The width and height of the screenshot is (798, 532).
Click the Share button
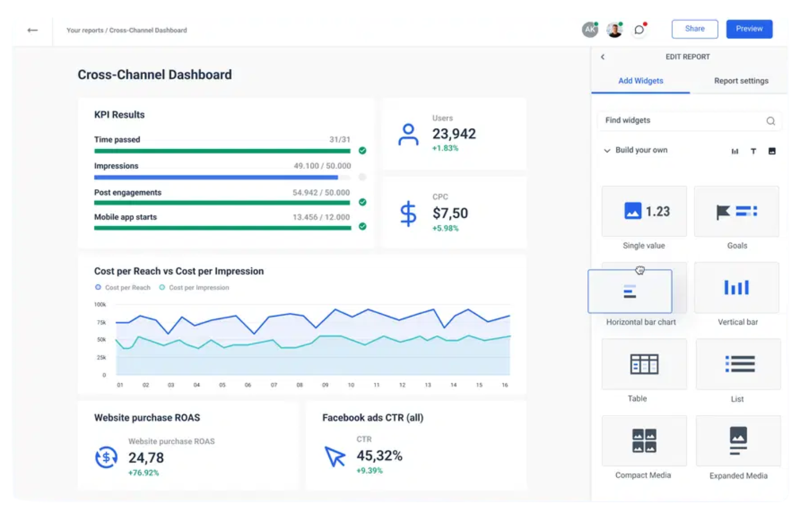point(694,29)
